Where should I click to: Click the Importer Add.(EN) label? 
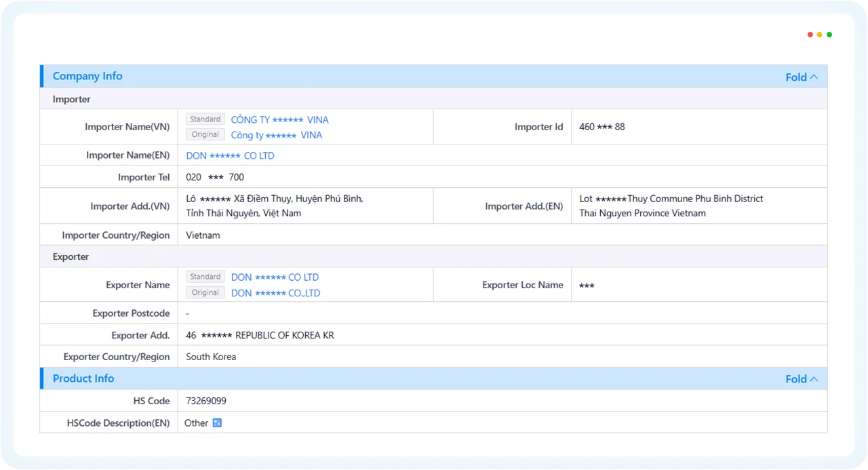pyautogui.click(x=524, y=206)
